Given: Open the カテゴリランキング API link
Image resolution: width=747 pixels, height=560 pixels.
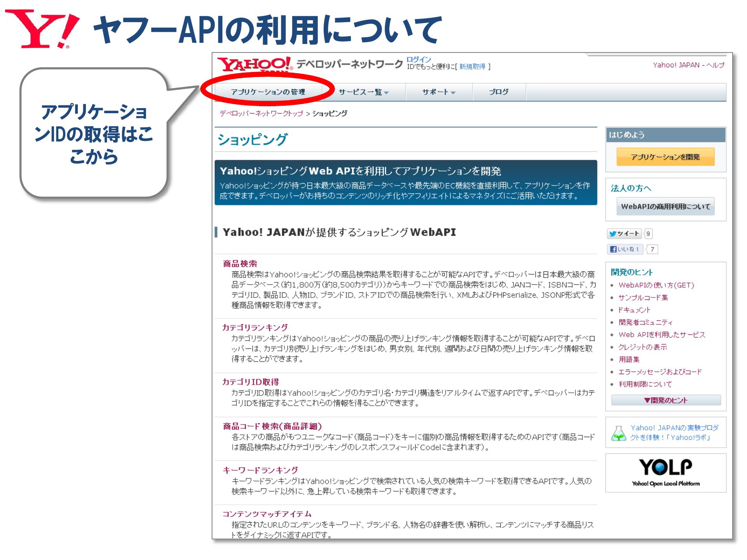Looking at the screenshot, I should pos(255,327).
